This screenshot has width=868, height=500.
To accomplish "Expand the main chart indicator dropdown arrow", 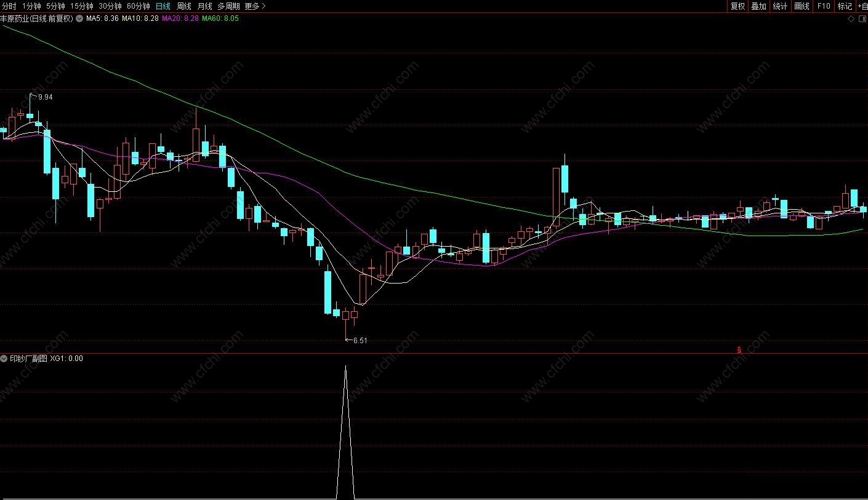I will click(79, 18).
